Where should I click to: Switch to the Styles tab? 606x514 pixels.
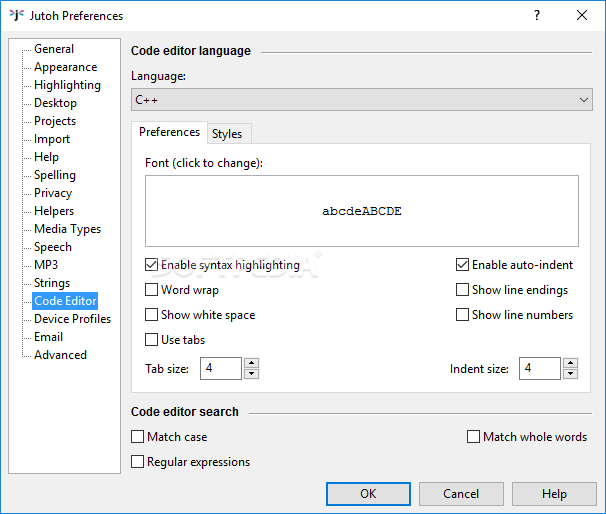227,134
